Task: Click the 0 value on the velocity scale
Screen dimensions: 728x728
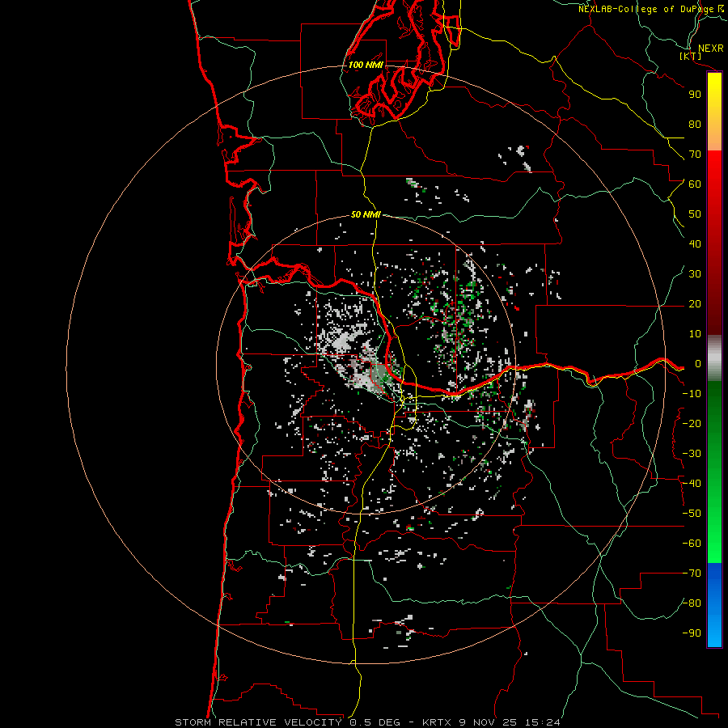Action: coord(698,364)
